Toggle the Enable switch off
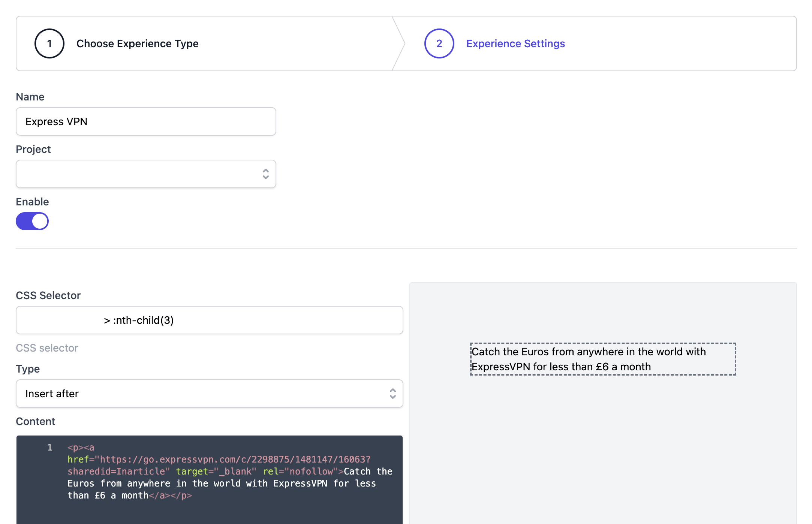812x524 pixels. pos(32,221)
